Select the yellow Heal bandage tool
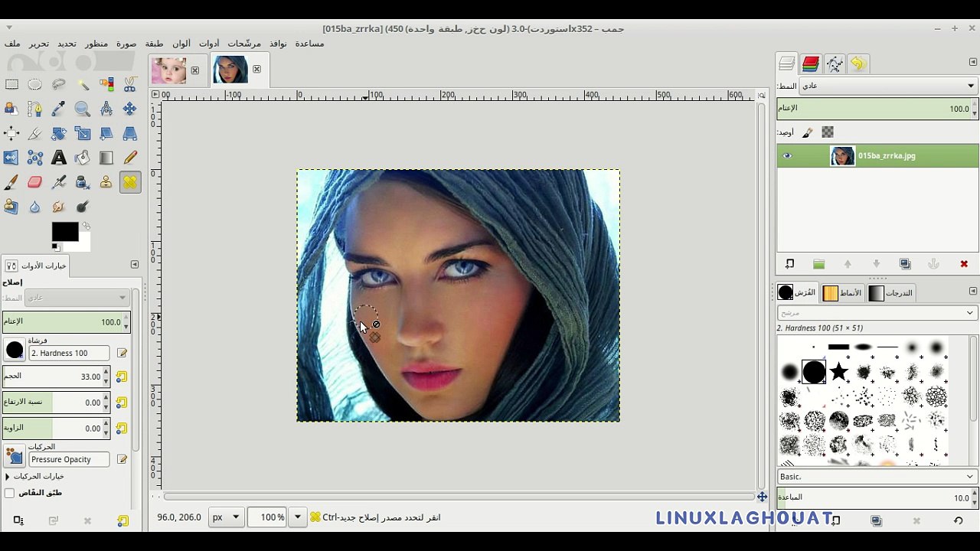Screen dimensions: 980x551 130,182
